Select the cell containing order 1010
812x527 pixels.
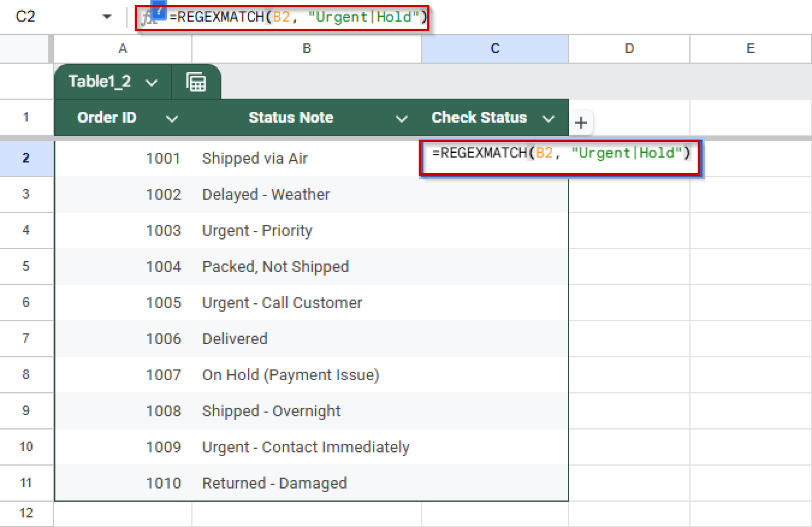coord(163,483)
